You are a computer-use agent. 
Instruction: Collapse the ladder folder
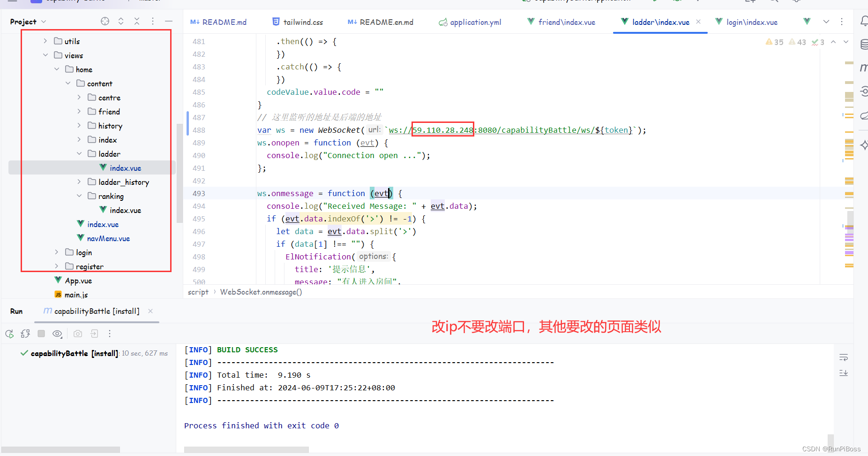click(x=79, y=153)
